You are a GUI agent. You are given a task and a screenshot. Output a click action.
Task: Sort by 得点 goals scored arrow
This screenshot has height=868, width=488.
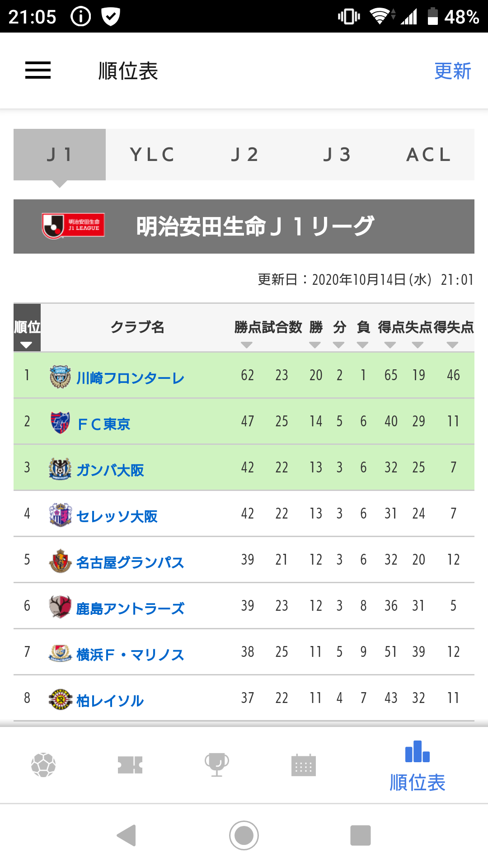point(390,345)
